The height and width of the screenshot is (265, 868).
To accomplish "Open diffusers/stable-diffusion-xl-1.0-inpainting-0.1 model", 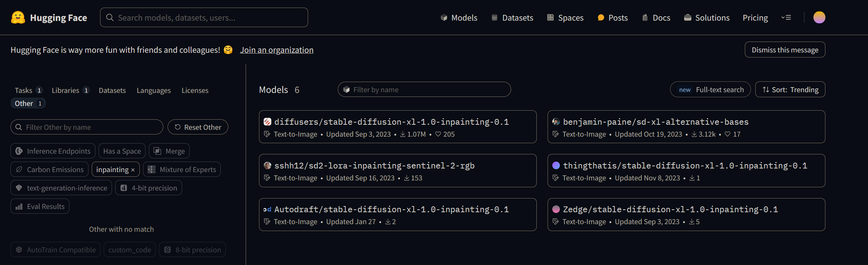I will point(398,127).
